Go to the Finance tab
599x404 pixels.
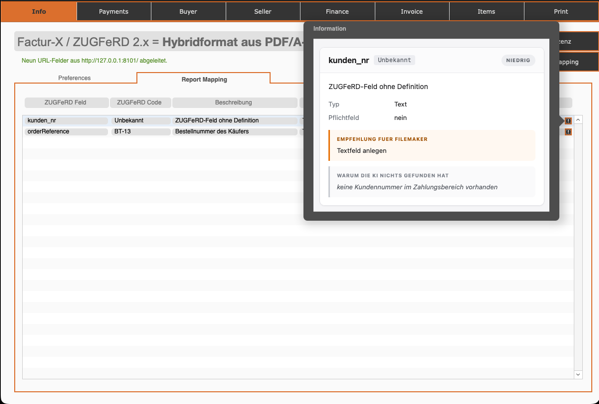point(337,11)
